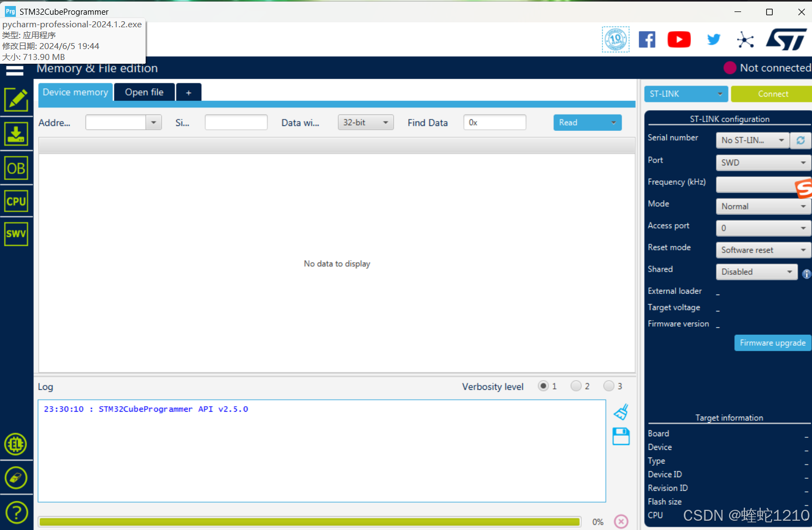Open the Shared Disabled dropdown
The height and width of the screenshot is (530, 812).
click(x=756, y=272)
